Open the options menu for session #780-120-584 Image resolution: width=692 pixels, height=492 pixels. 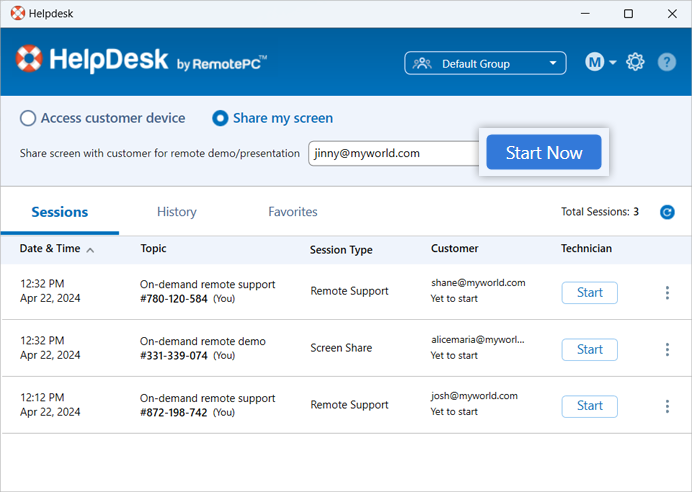[667, 293]
